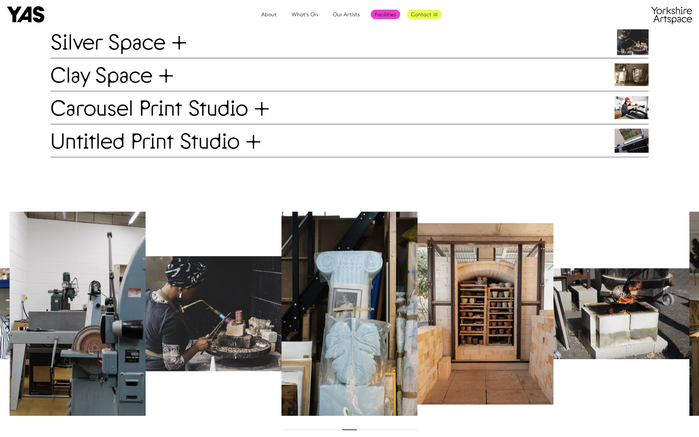
Task: Open the Our Artists page
Action: (346, 15)
